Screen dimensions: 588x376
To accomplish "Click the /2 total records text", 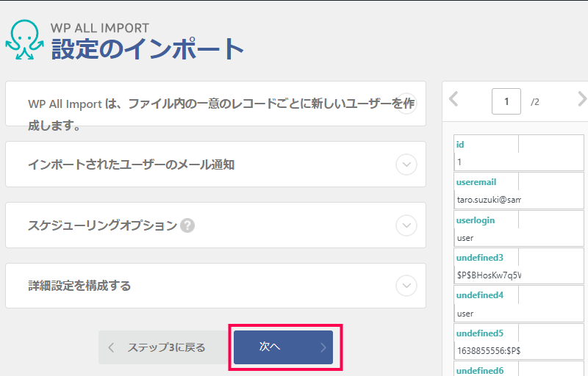I will [535, 102].
